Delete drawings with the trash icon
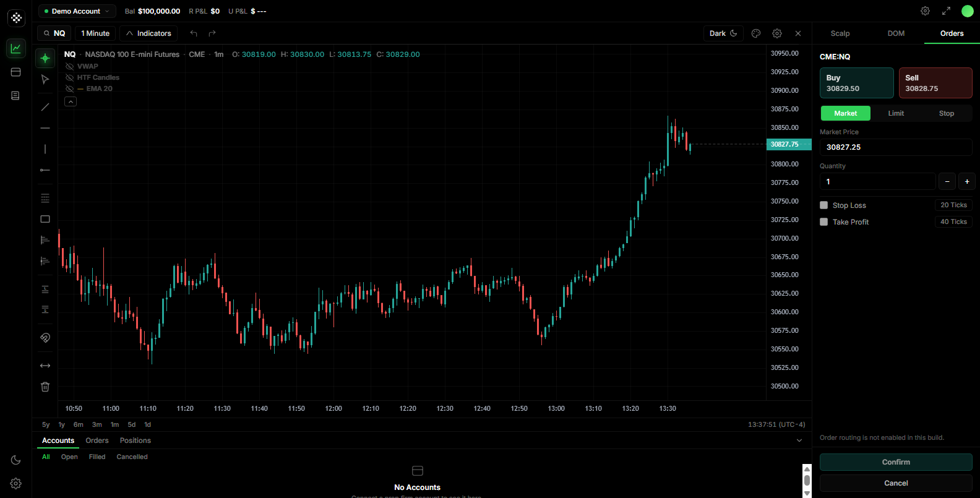The width and height of the screenshot is (980, 498). pos(45,387)
